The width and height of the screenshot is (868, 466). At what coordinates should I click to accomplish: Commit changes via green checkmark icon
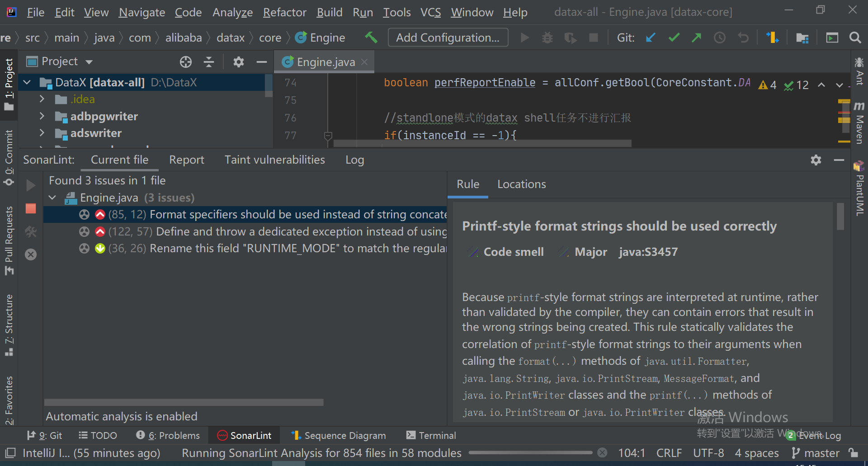tap(674, 38)
